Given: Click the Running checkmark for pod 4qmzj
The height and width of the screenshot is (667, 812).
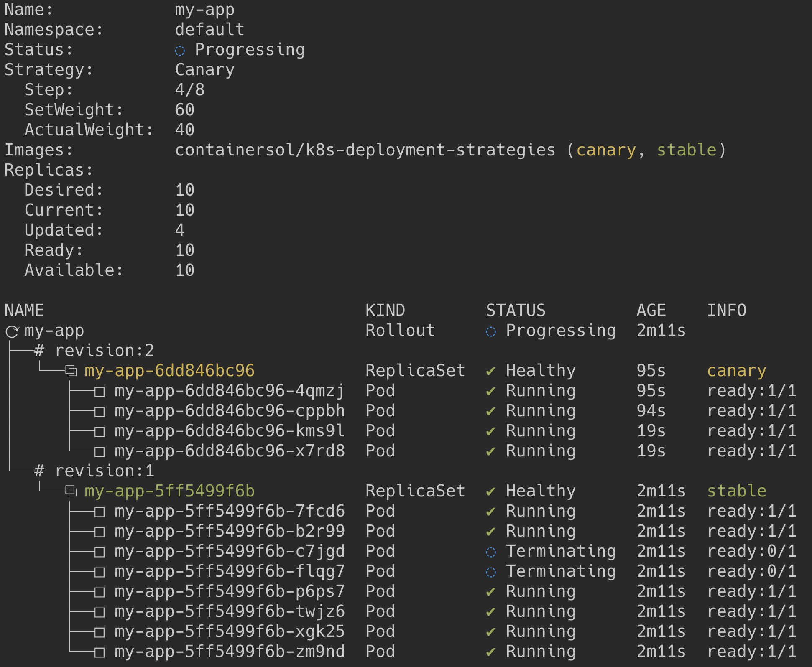Looking at the screenshot, I should click(491, 391).
